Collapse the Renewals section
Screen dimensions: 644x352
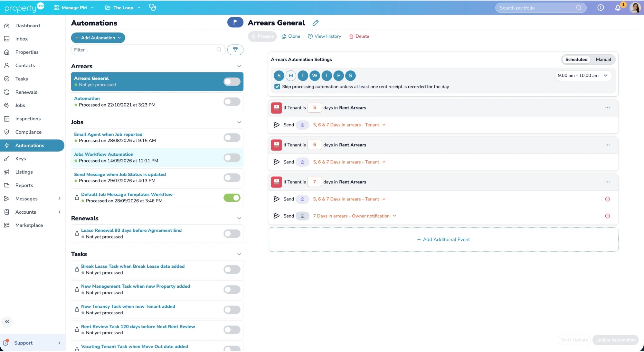point(239,218)
